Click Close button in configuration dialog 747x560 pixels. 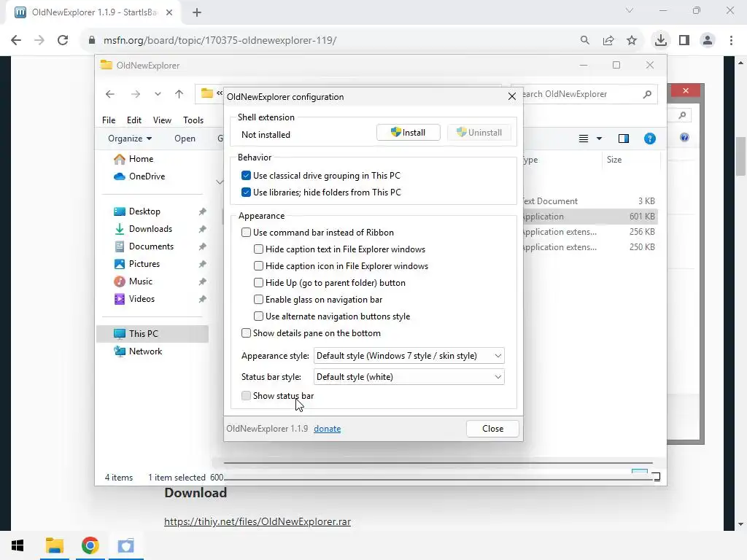point(492,429)
